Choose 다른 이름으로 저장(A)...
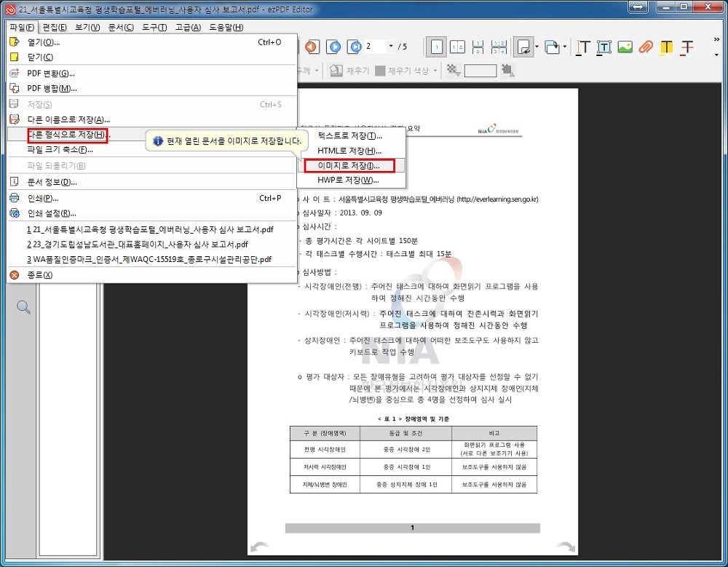This screenshot has width=728, height=567. pyautogui.click(x=152, y=120)
